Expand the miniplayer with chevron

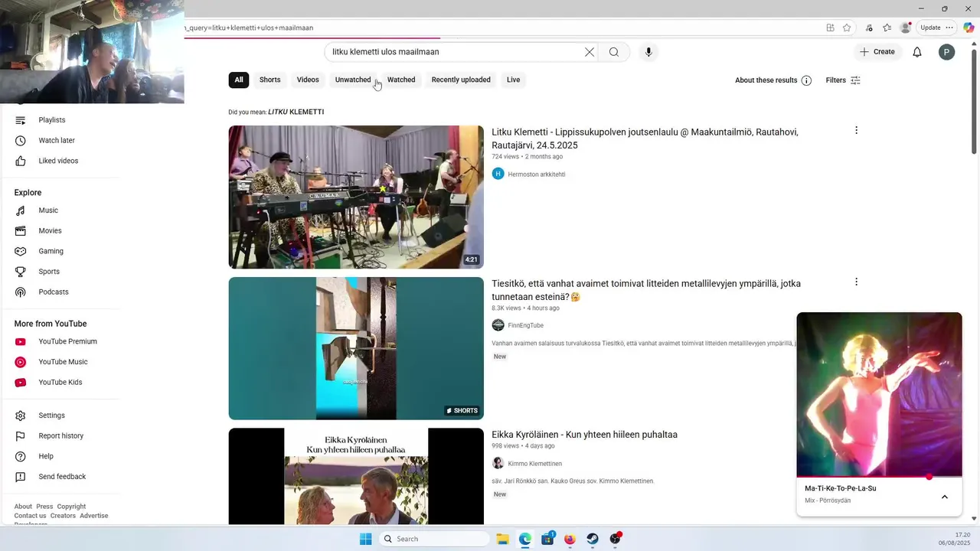click(x=945, y=497)
